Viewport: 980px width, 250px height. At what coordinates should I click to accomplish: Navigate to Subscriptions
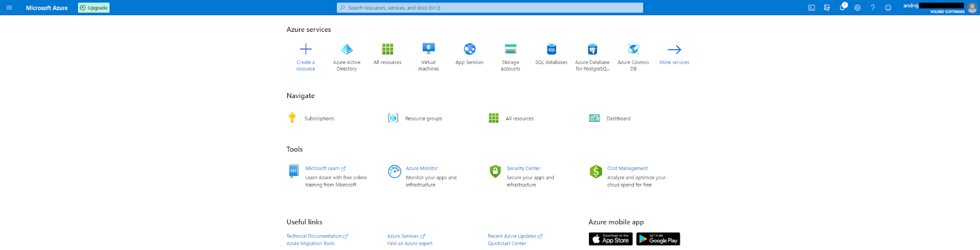319,119
